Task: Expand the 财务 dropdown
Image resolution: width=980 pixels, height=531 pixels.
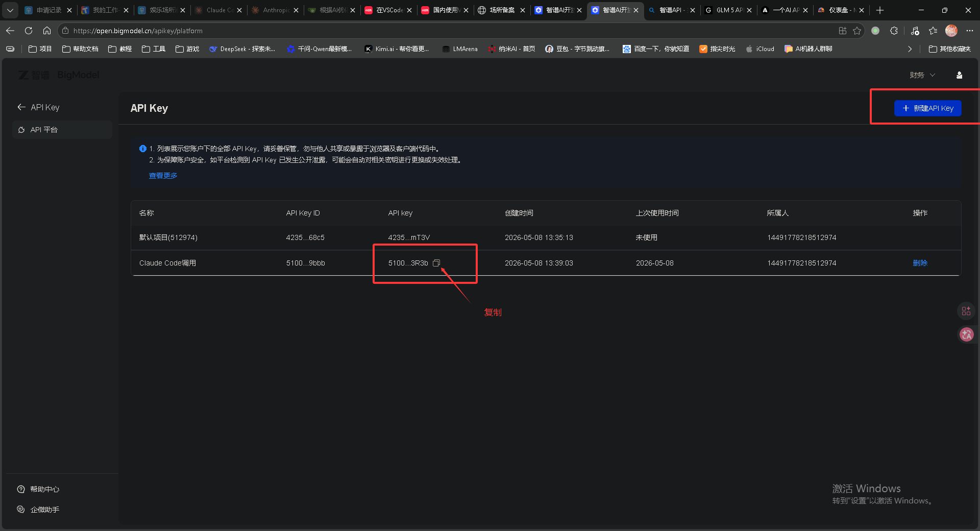Action: (922, 75)
